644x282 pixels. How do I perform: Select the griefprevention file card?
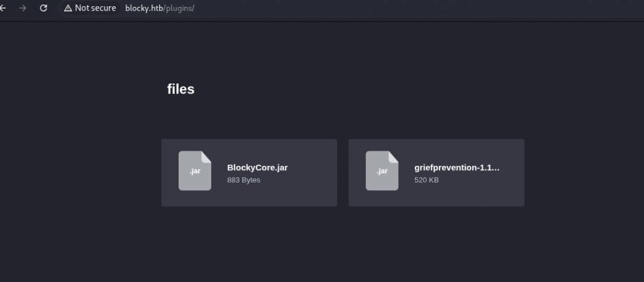coord(436,173)
